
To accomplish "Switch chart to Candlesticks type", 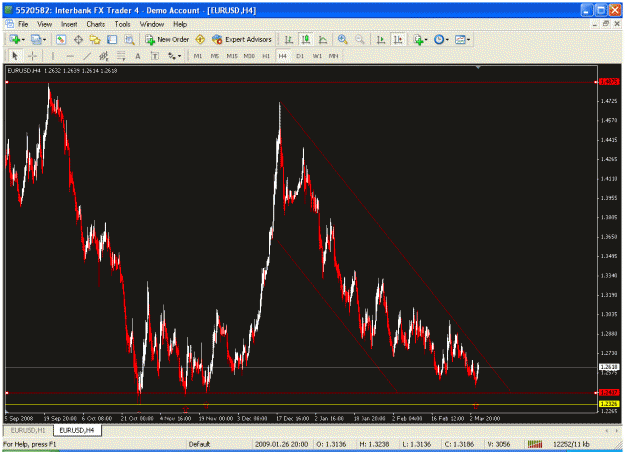I will pyautogui.click(x=306, y=39).
